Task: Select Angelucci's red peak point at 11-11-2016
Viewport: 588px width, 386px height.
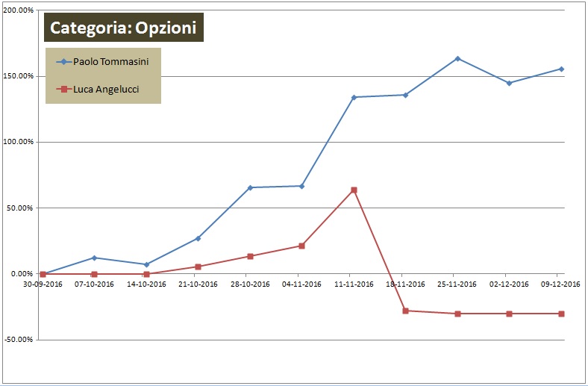Action: 354,190
